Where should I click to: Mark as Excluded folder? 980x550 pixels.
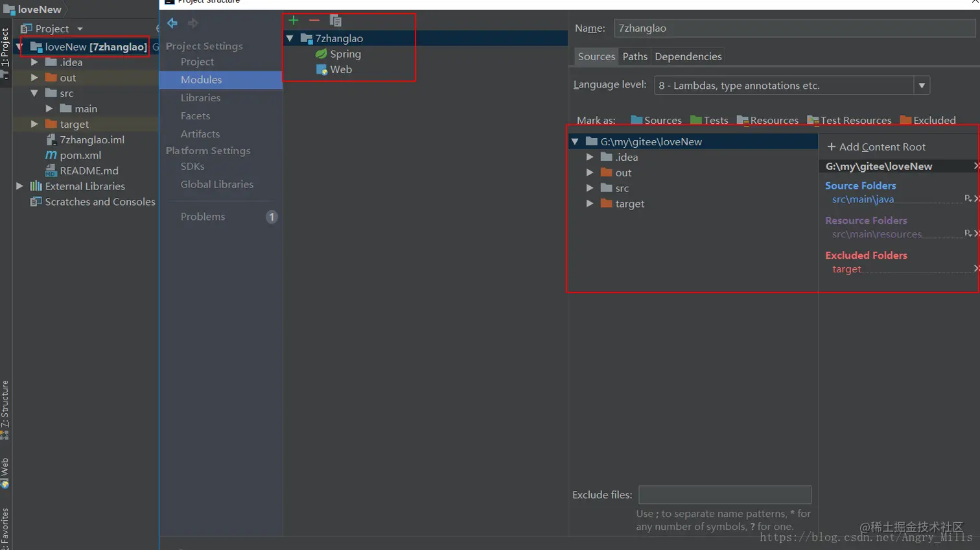(x=927, y=120)
